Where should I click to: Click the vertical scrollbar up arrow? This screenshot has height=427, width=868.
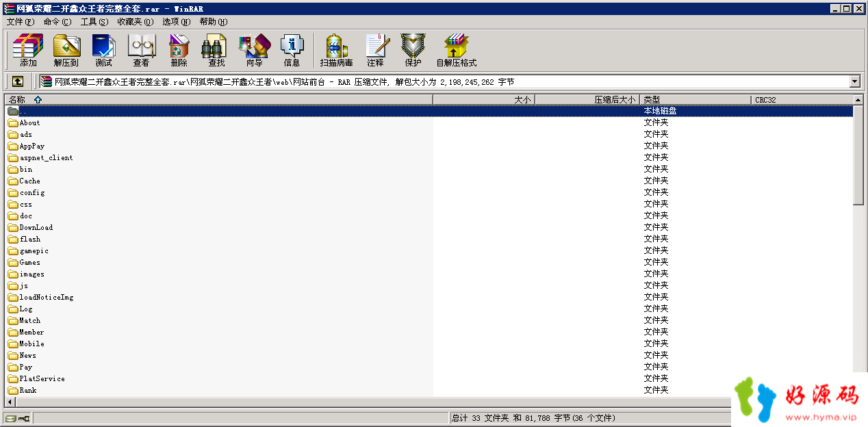pos(858,100)
